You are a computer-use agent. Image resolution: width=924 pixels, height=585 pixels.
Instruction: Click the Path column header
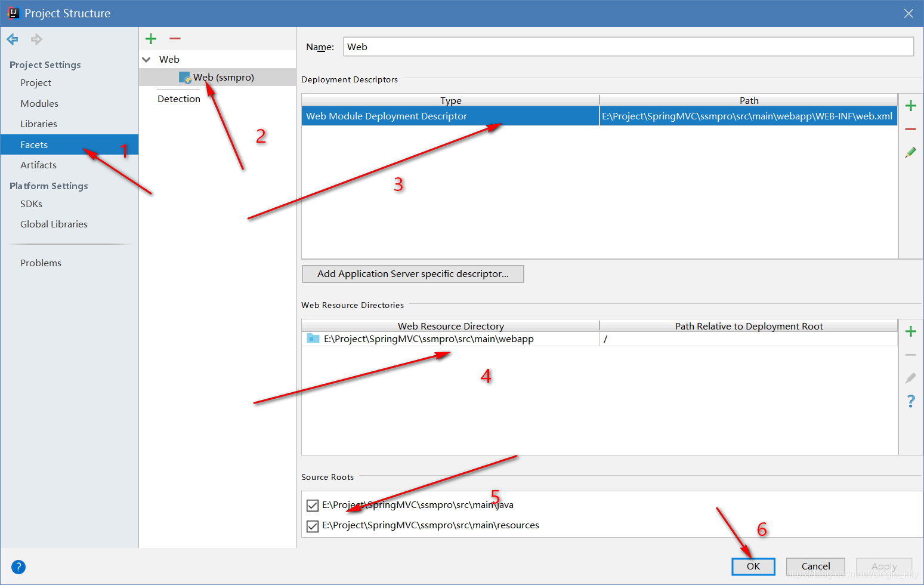tap(749, 100)
